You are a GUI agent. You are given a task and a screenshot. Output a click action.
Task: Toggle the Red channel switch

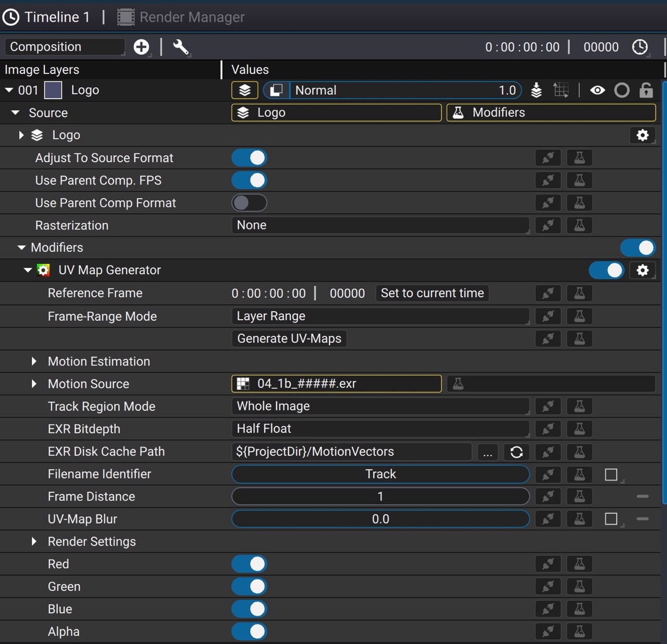(249, 564)
